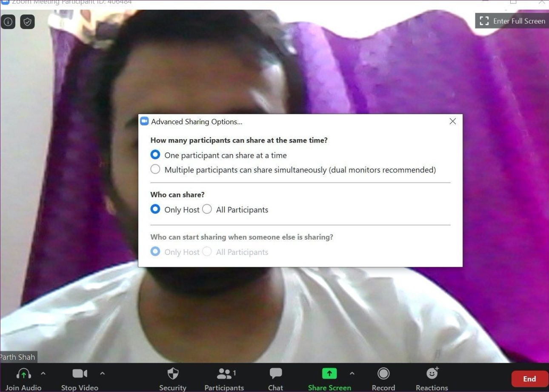Open the Reactions emoji menu
The height and width of the screenshot is (392, 549).
click(x=432, y=374)
